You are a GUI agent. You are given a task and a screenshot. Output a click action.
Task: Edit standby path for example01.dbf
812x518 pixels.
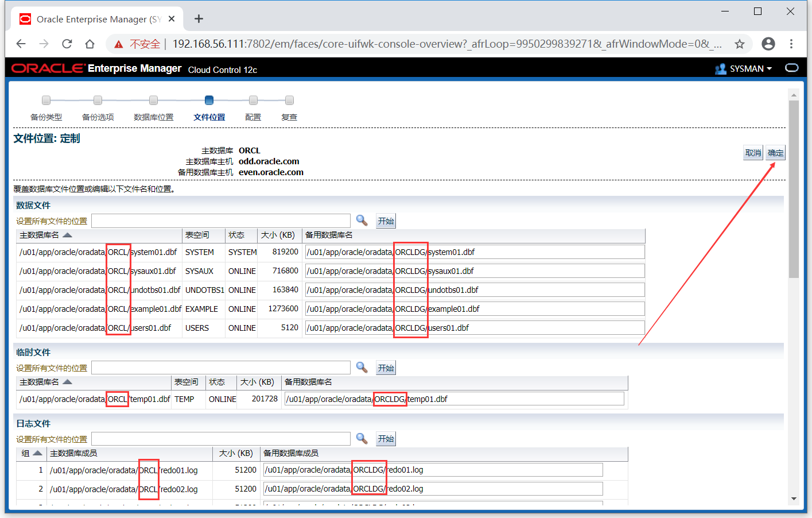coord(475,309)
